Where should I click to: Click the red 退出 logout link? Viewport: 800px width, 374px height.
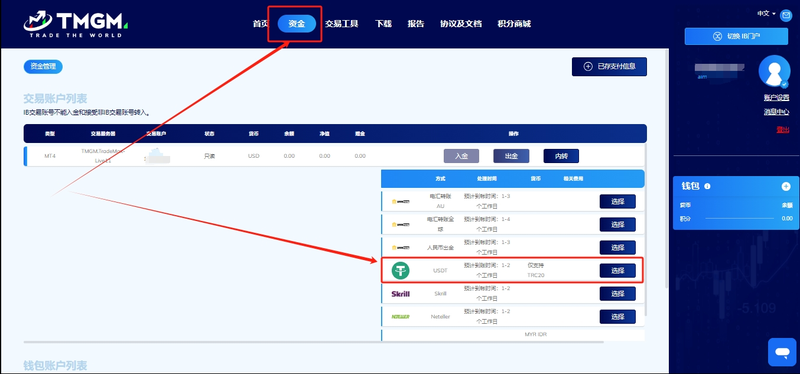(783, 130)
